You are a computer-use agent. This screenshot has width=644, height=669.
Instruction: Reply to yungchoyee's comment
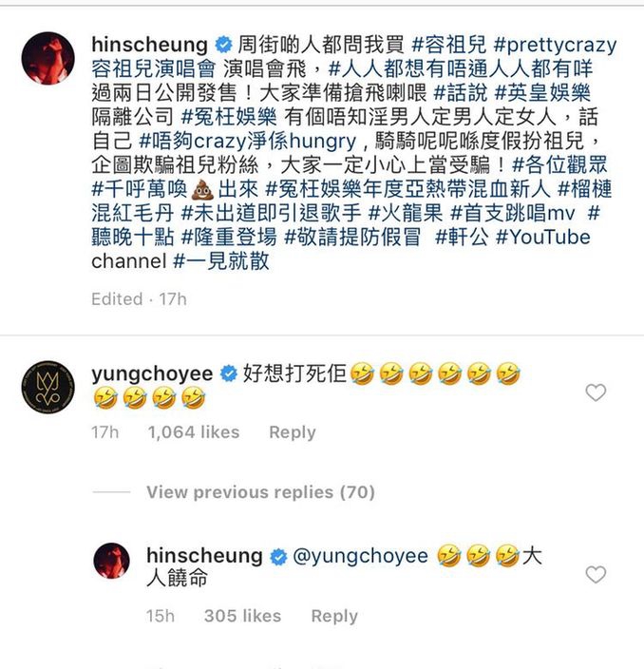pos(293,432)
